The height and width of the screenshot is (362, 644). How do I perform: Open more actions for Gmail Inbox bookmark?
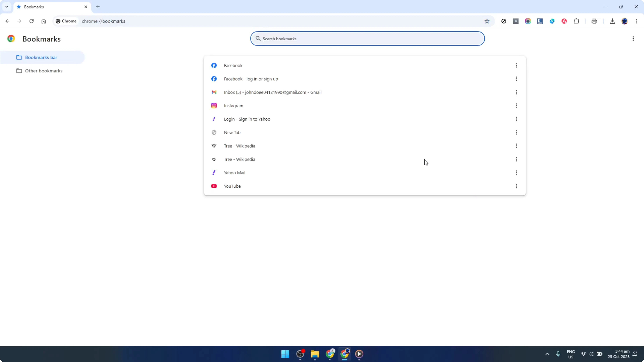pos(516,92)
